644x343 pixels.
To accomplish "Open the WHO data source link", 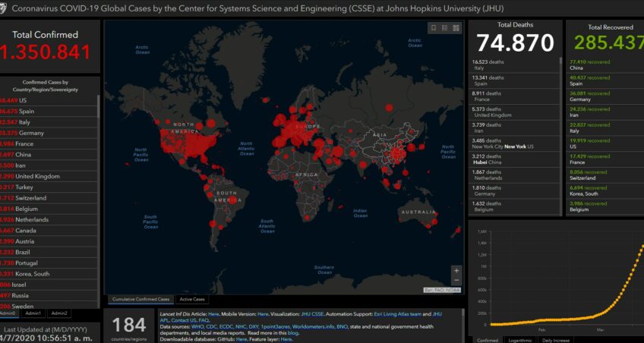I will (197, 327).
